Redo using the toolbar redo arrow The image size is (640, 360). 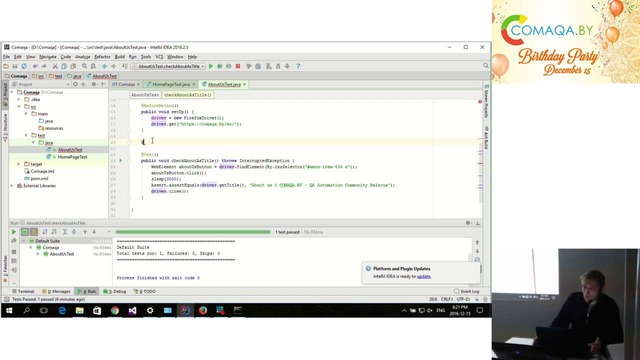[44, 66]
